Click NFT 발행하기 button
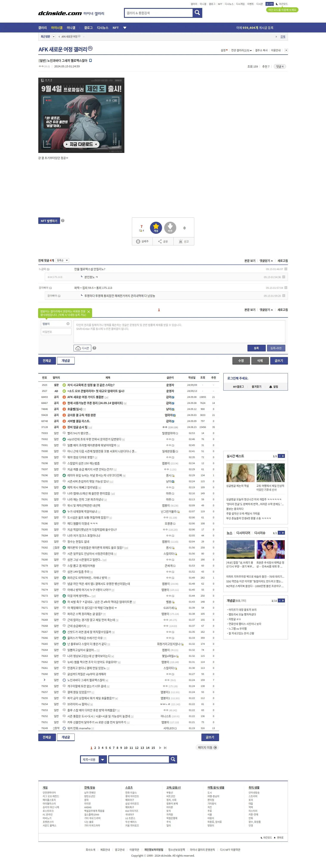 click(x=49, y=221)
